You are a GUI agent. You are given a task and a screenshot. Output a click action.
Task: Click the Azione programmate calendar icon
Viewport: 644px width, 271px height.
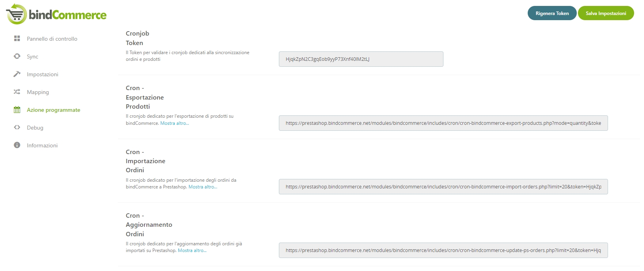pyautogui.click(x=17, y=110)
